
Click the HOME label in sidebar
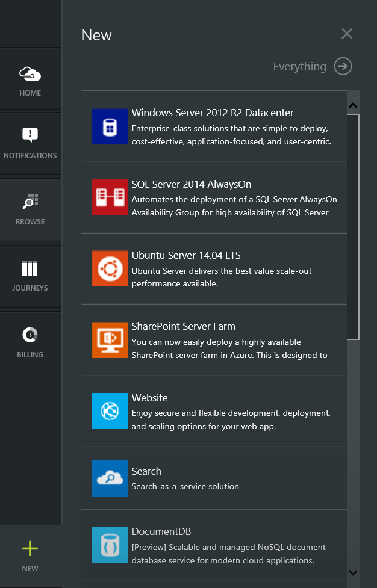click(30, 93)
